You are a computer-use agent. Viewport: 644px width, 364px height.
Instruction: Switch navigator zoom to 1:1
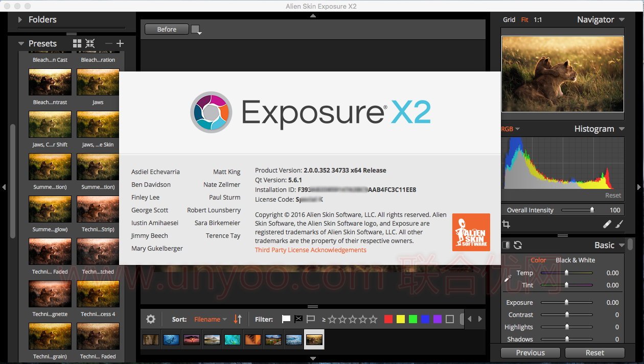(x=538, y=19)
